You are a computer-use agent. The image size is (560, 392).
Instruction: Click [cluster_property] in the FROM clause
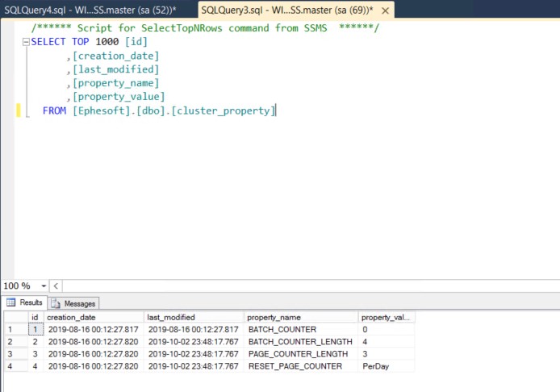point(224,111)
